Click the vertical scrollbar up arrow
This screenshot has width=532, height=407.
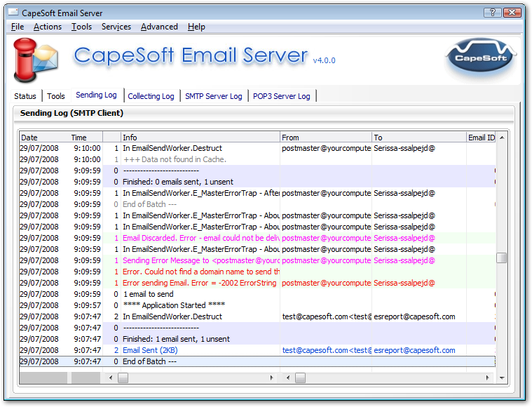click(501, 138)
